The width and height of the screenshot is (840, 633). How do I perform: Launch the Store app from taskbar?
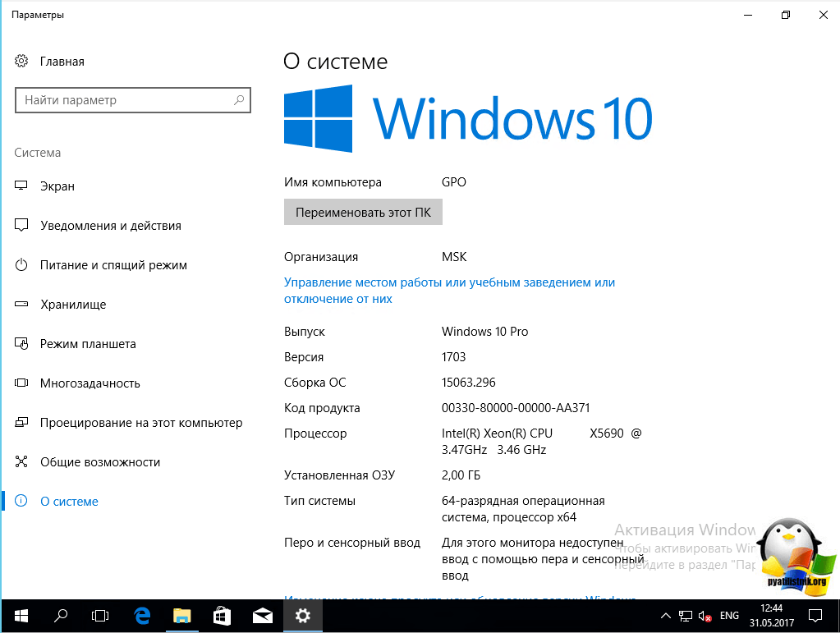tap(222, 615)
